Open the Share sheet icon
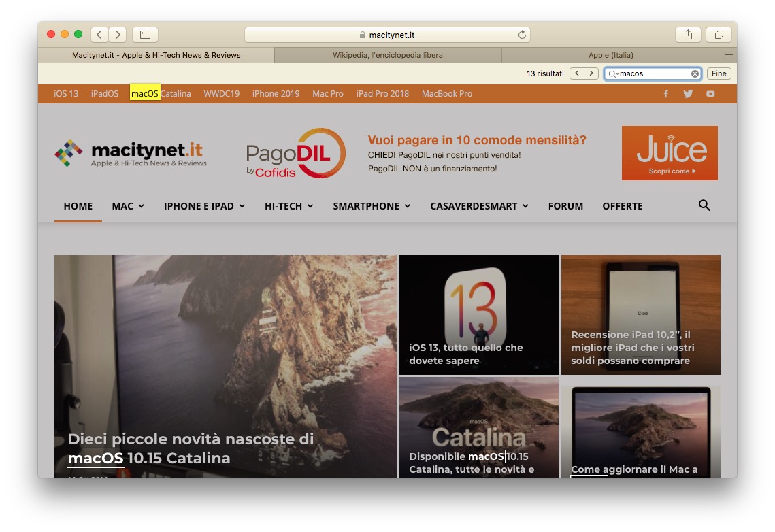This screenshot has height=532, width=775. (x=687, y=34)
